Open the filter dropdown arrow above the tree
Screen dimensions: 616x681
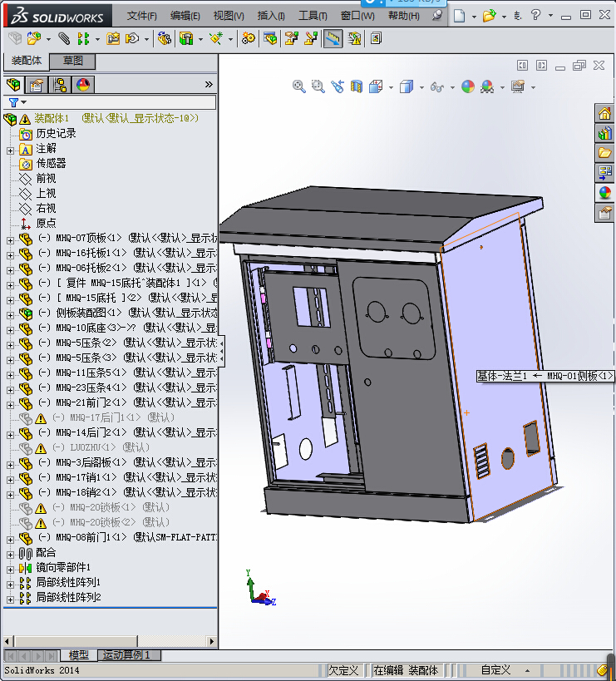pyautogui.click(x=24, y=102)
